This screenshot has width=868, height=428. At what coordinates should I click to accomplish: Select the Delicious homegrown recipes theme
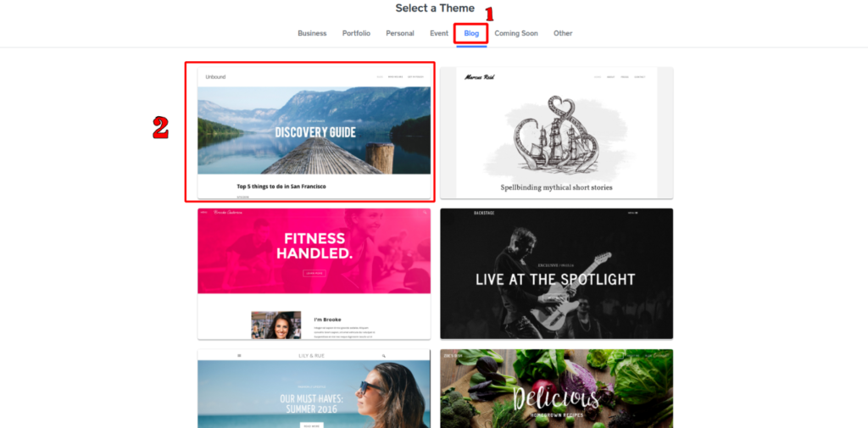click(556, 389)
